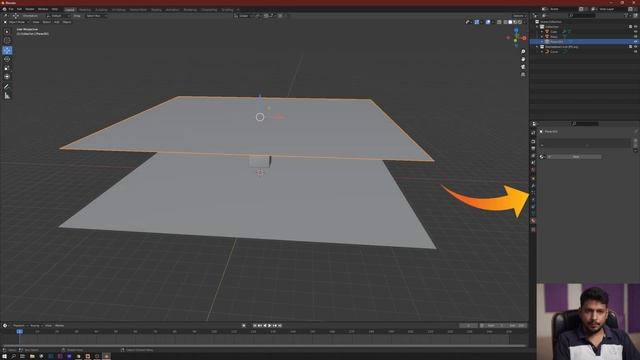
Task: Play the timeline animation
Action: (x=270, y=326)
